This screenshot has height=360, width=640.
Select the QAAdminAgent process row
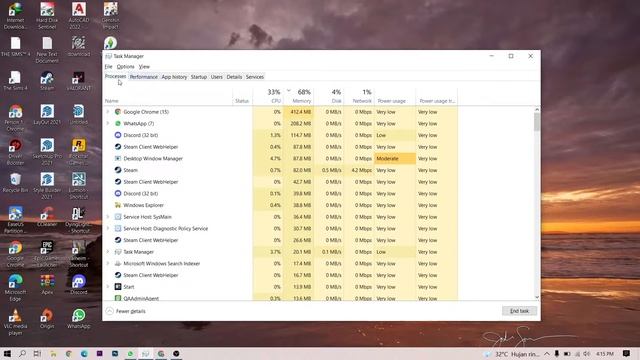(281, 298)
